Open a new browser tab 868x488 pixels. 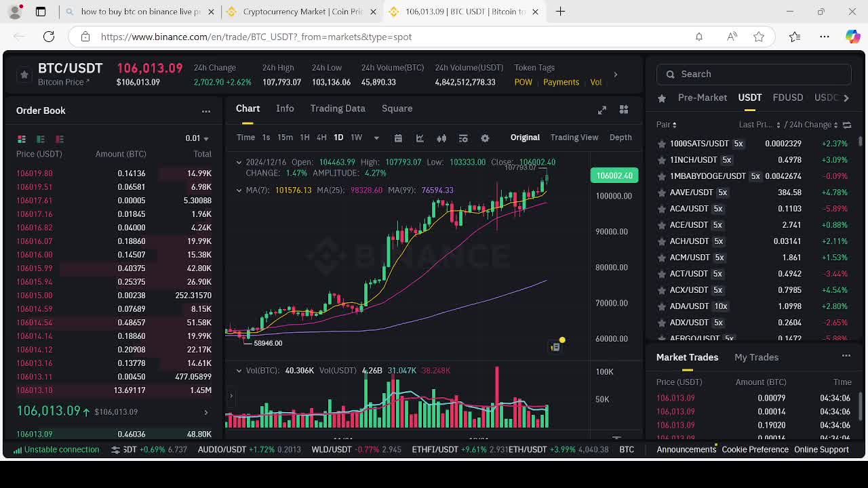pos(560,12)
